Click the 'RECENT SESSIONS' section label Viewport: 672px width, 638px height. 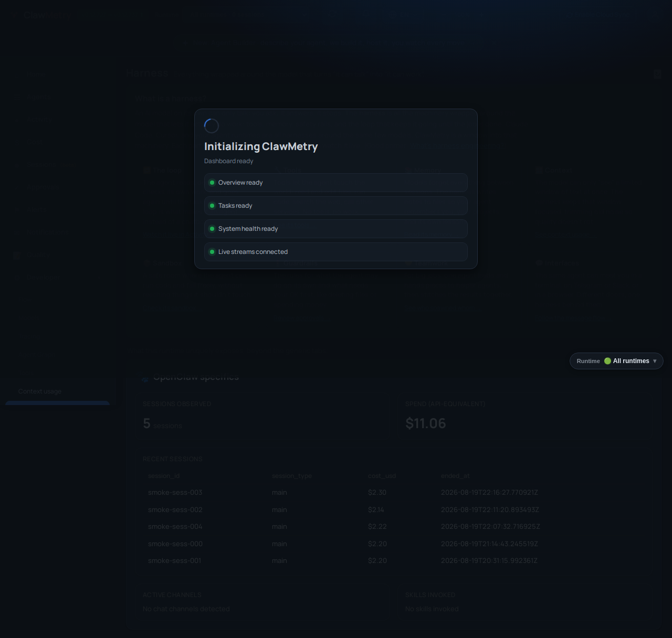tap(173, 459)
